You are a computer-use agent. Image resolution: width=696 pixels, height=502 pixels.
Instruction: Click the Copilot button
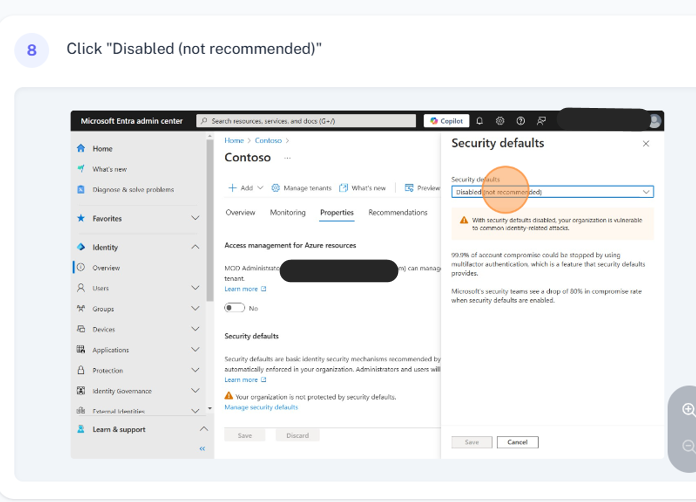447,121
